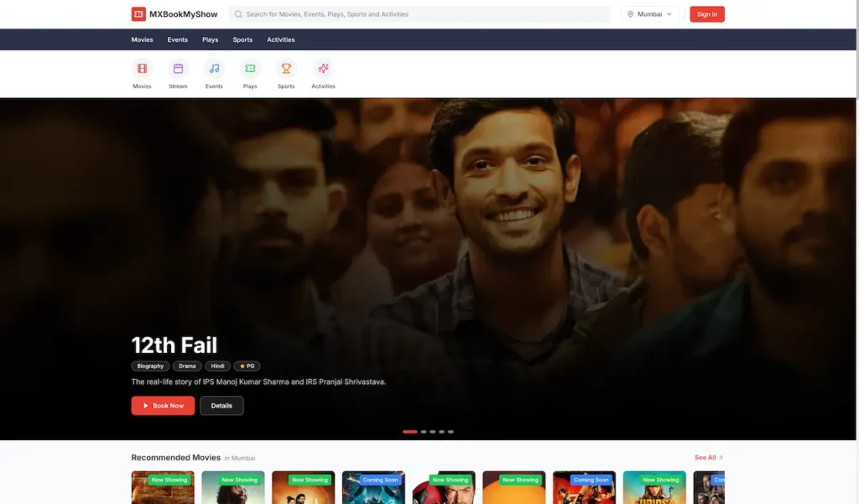Open the Now Showing poster left of orange poster
The image size is (859, 504).
[444, 487]
